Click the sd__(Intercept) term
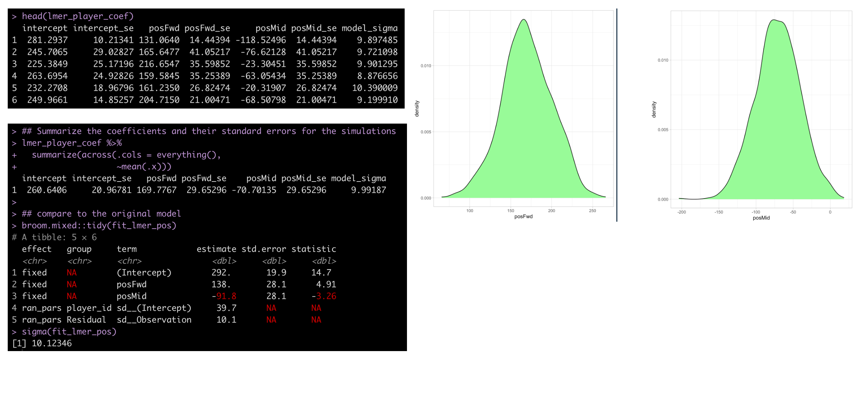This screenshot has width=868, height=404. point(154,308)
